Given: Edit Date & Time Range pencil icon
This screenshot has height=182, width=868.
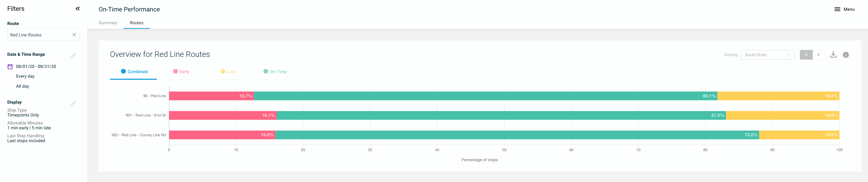Looking at the screenshot, I should click(x=73, y=55).
